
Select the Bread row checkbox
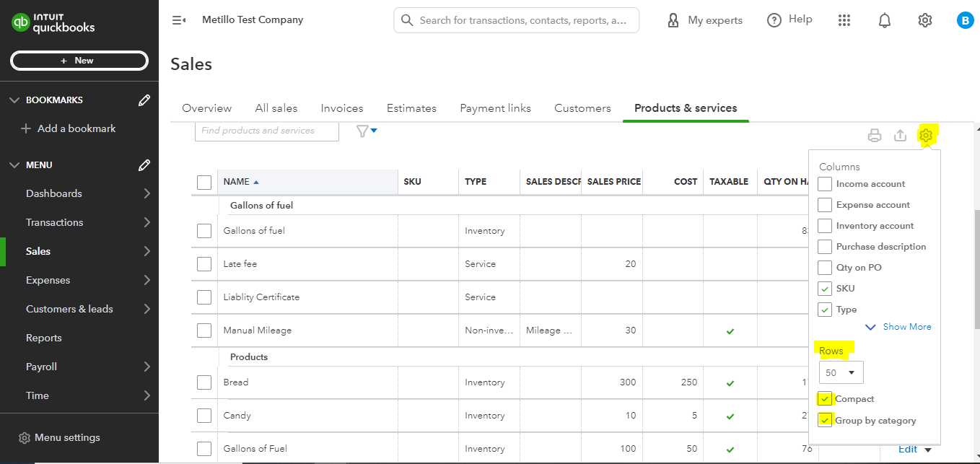(204, 382)
